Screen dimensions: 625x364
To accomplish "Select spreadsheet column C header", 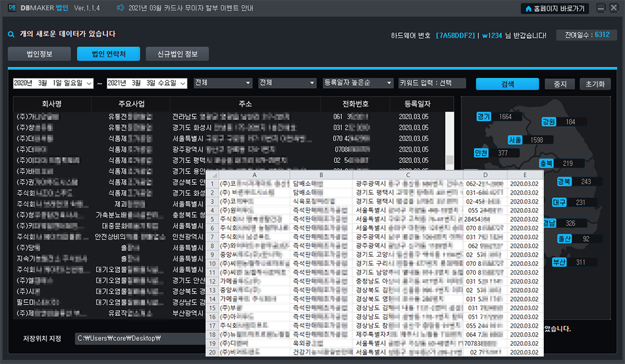I will (x=407, y=175).
